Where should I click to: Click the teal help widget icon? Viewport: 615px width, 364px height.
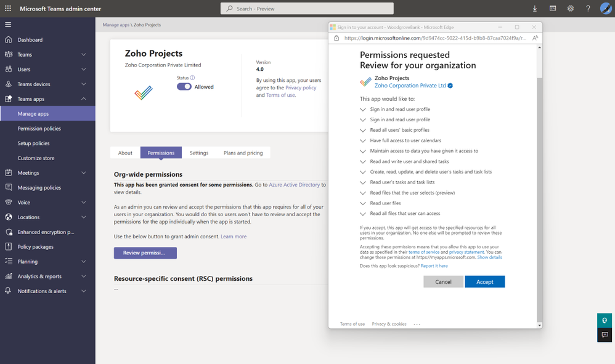pos(605,320)
